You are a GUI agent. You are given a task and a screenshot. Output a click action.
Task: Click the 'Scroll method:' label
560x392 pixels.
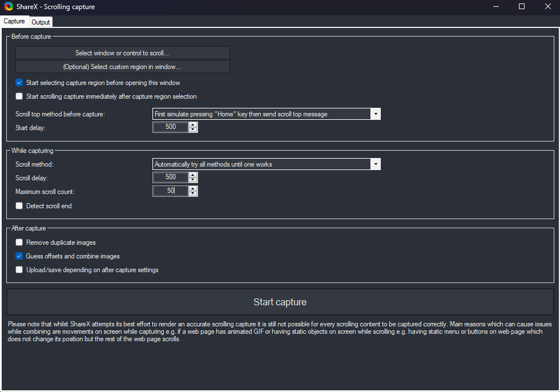34,164
